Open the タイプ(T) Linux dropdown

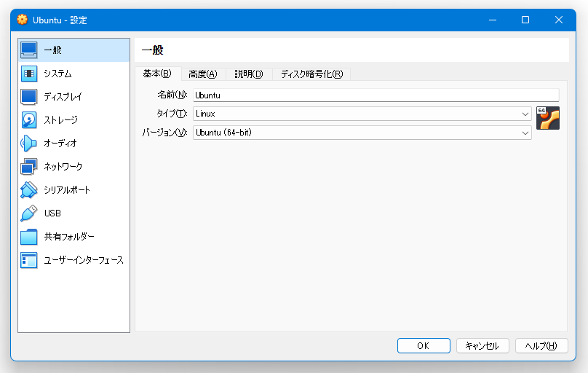[362, 114]
